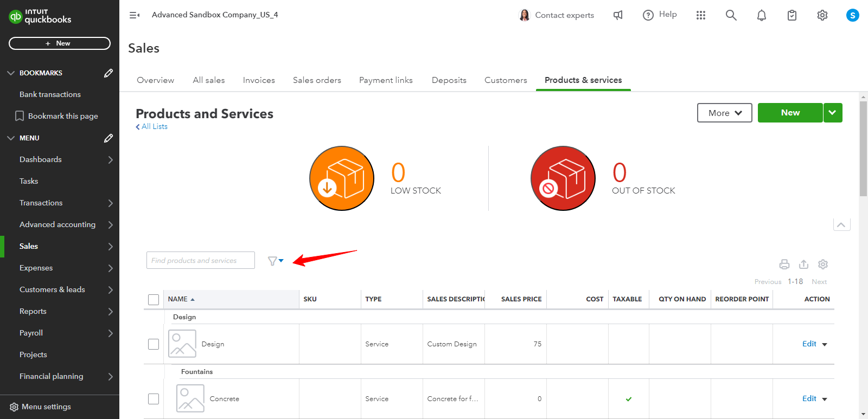Click the Low Stock orange circle icon
Image resolution: width=868 pixels, height=419 pixels.
point(342,178)
